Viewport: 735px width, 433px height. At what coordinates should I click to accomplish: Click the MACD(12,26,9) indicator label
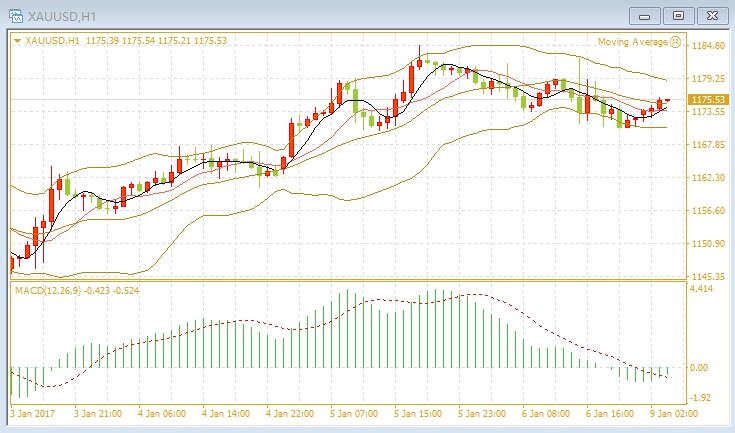pos(48,291)
